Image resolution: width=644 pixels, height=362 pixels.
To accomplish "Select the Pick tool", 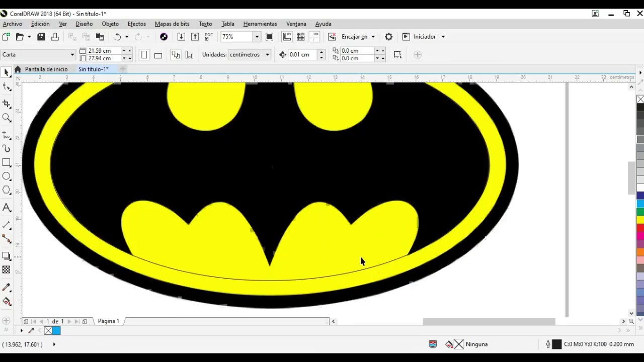I will click(7, 72).
